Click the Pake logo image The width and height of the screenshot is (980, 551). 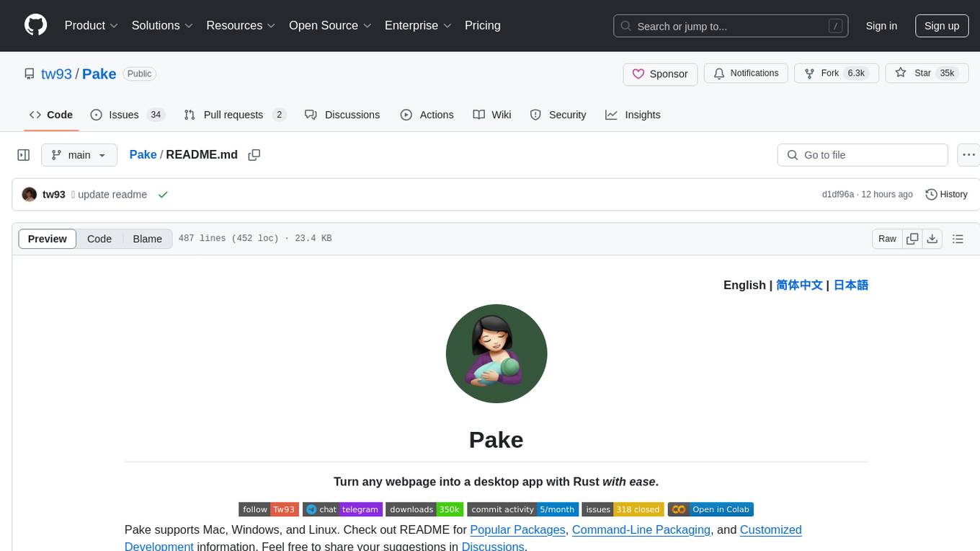[x=496, y=353]
